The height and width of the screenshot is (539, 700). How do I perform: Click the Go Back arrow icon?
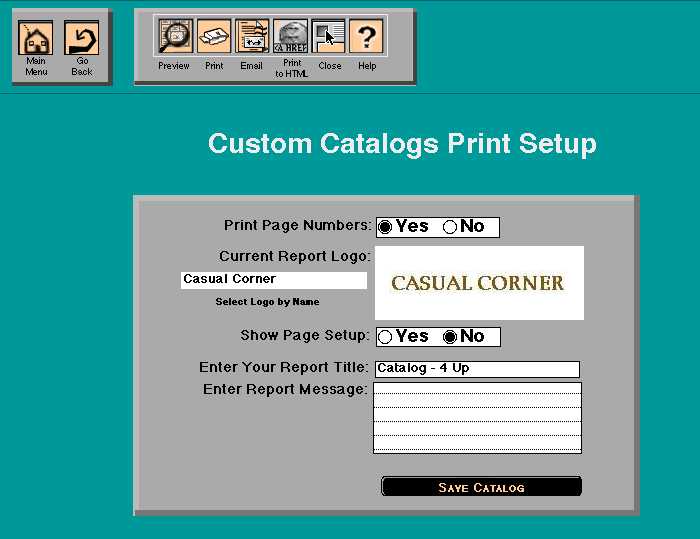82,38
